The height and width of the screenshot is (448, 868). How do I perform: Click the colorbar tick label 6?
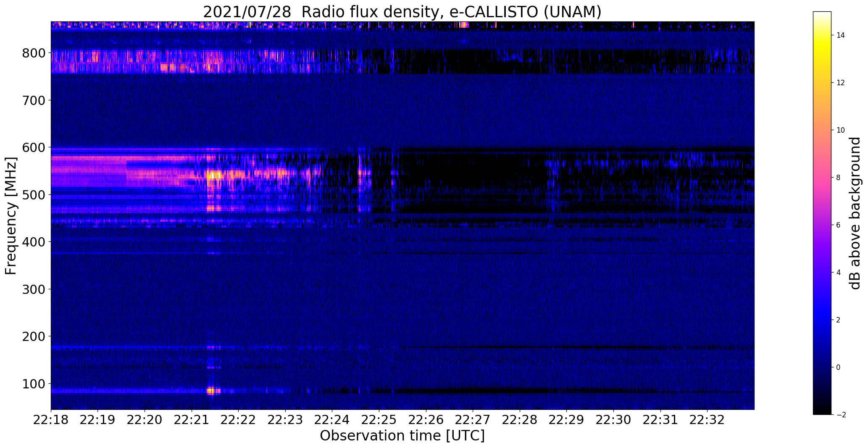(839, 225)
